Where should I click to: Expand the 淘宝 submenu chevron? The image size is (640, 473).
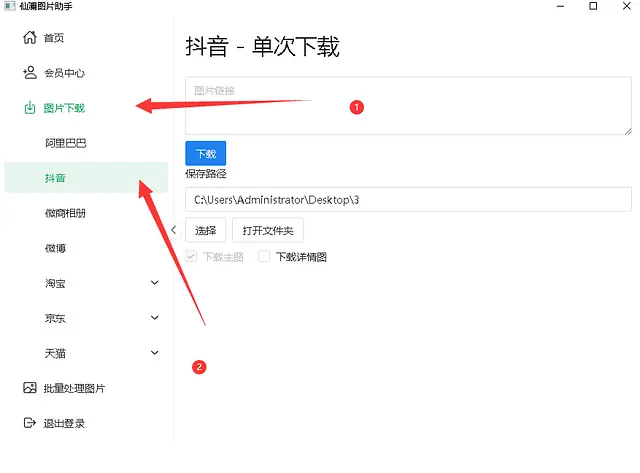pos(155,282)
